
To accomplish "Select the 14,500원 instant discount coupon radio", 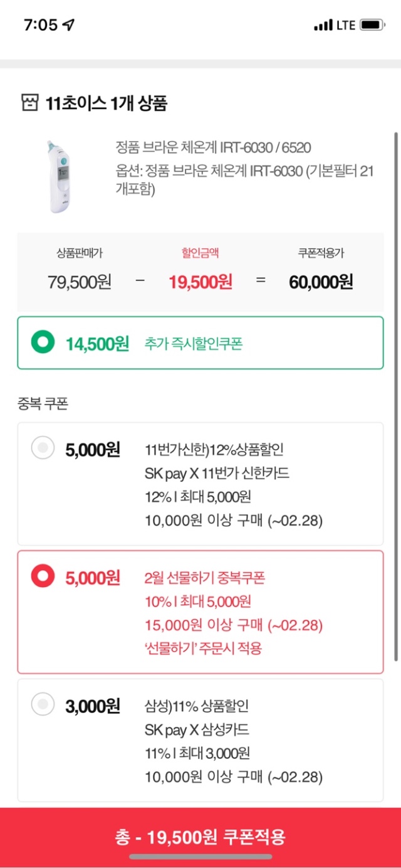I will pos(43,343).
